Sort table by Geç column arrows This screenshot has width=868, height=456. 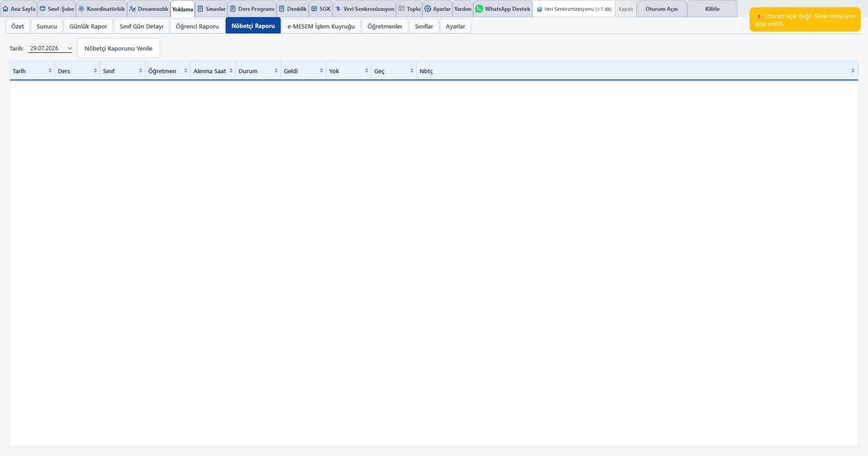(x=412, y=71)
